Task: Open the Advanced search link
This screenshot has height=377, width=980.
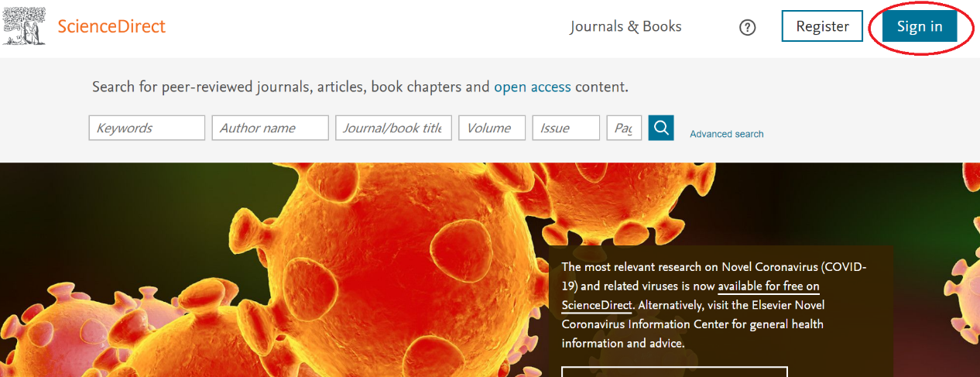Action: tap(726, 134)
